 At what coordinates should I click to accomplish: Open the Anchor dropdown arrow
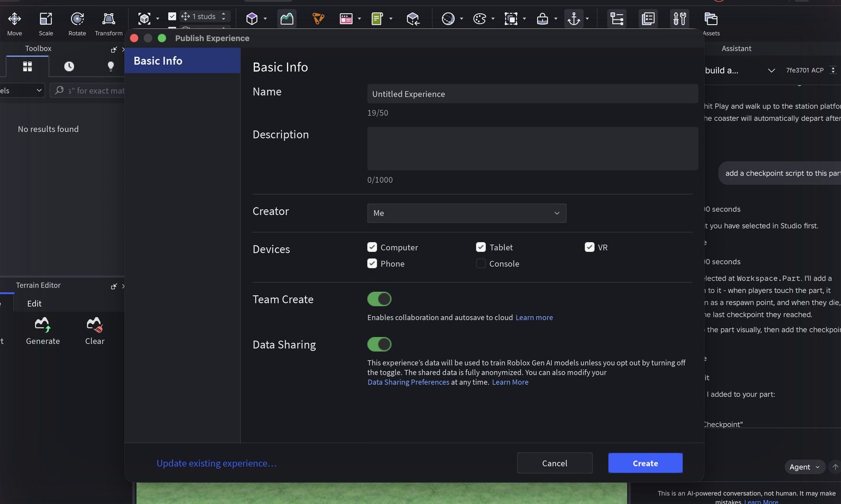pos(587,19)
